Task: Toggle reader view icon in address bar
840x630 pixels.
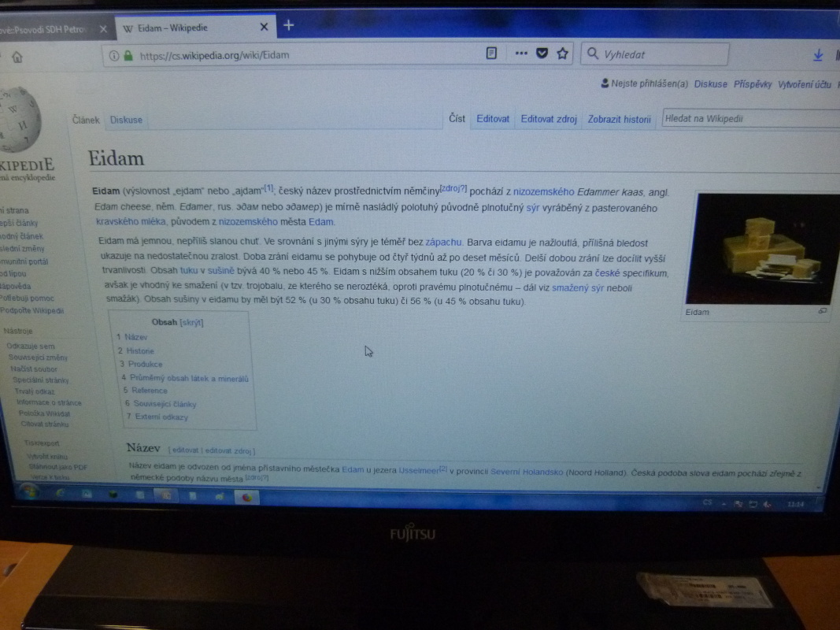Action: pyautogui.click(x=491, y=54)
